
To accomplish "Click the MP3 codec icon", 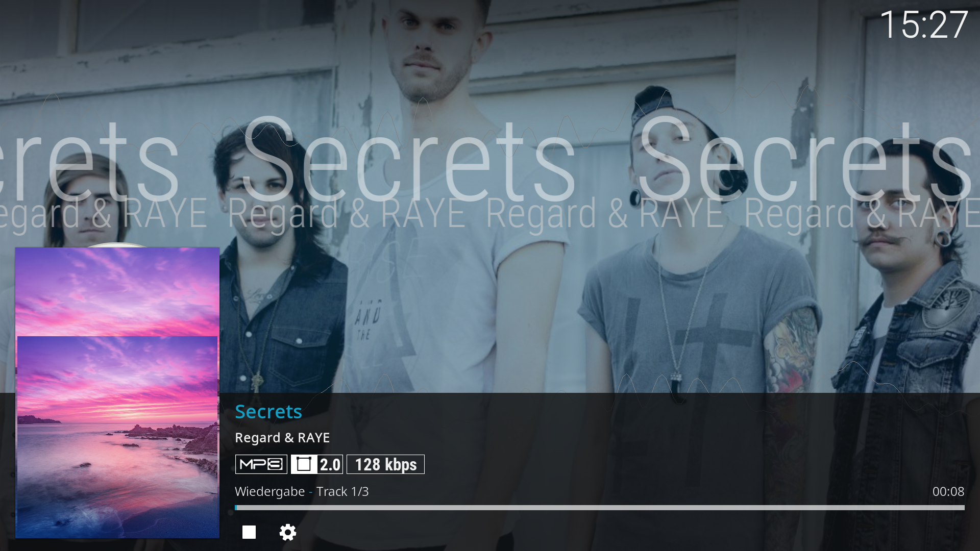I will point(261,464).
